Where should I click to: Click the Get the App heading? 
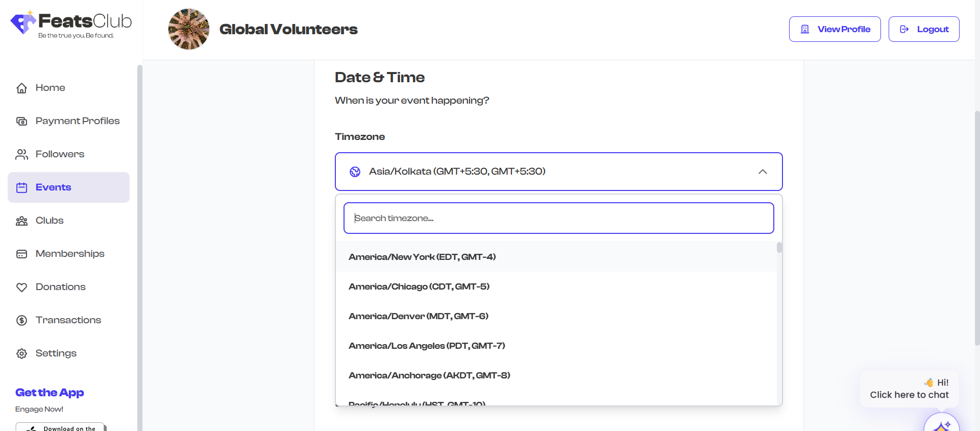[x=50, y=393]
